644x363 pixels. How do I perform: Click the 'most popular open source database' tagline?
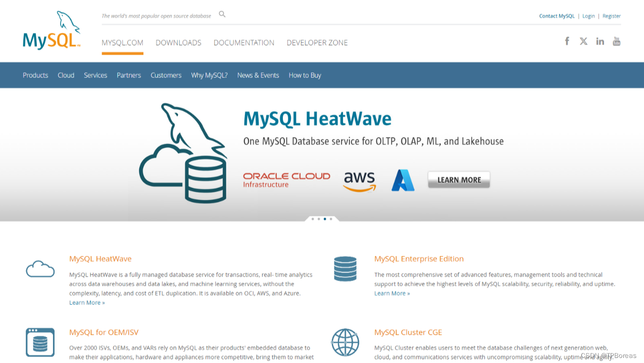pos(156,16)
